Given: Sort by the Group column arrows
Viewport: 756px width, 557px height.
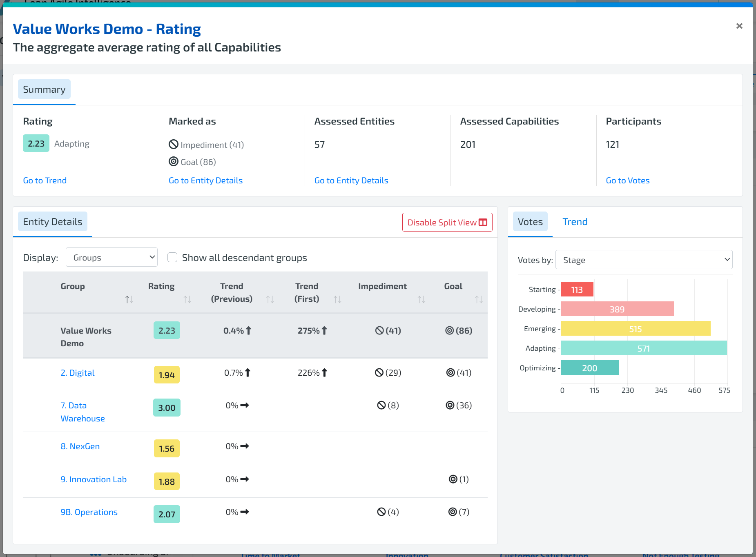Looking at the screenshot, I should 129,299.
